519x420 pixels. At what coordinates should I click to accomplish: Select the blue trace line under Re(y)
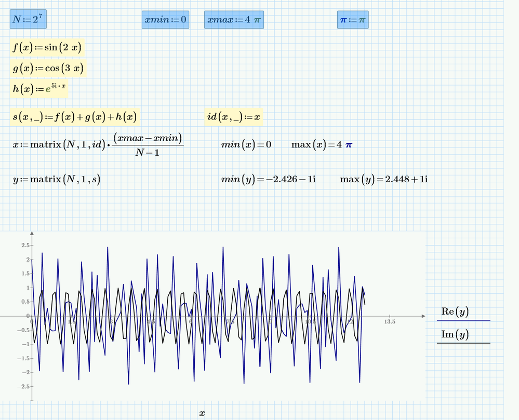click(463, 320)
